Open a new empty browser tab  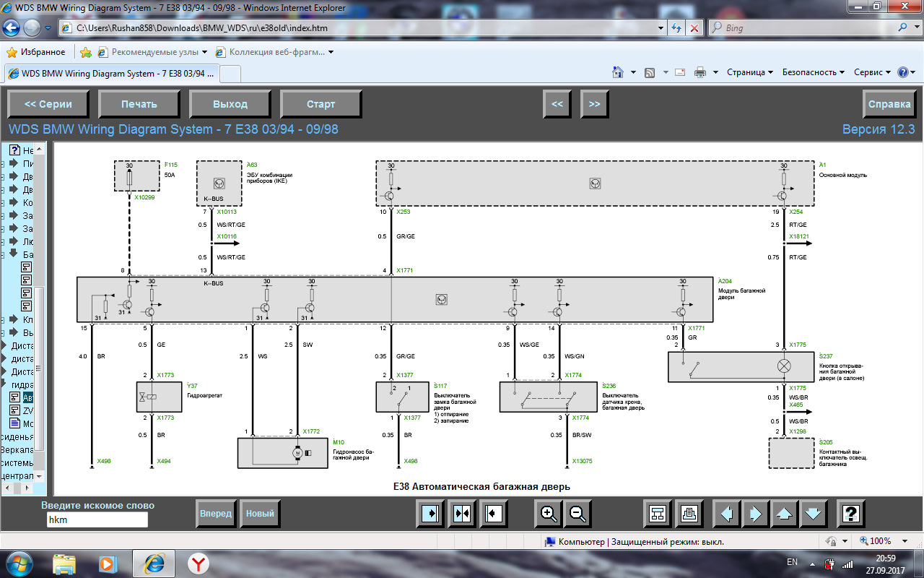tap(230, 74)
